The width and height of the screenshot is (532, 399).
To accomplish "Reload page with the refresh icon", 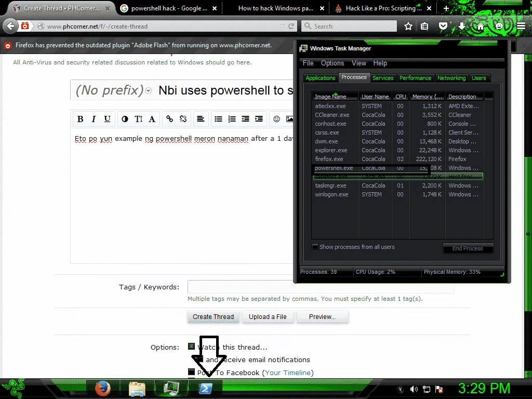I will click(x=291, y=26).
